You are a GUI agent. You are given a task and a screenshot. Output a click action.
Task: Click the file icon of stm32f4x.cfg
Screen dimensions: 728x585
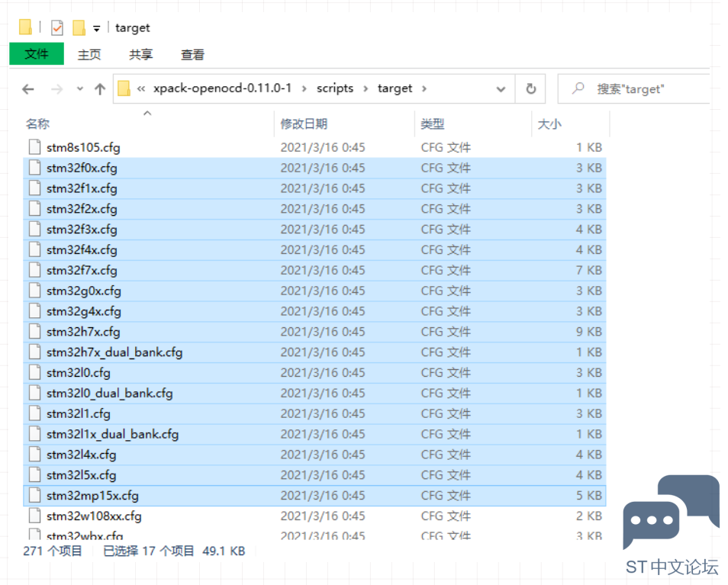[x=34, y=249]
